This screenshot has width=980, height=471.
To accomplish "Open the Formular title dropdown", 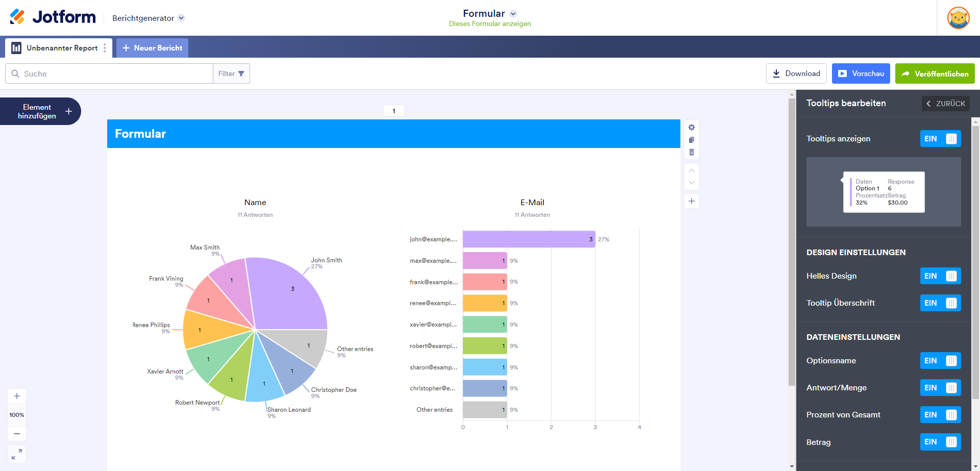I will 513,14.
